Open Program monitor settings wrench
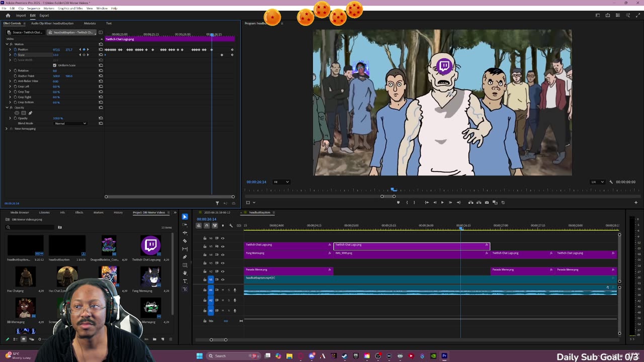 pos(611,182)
